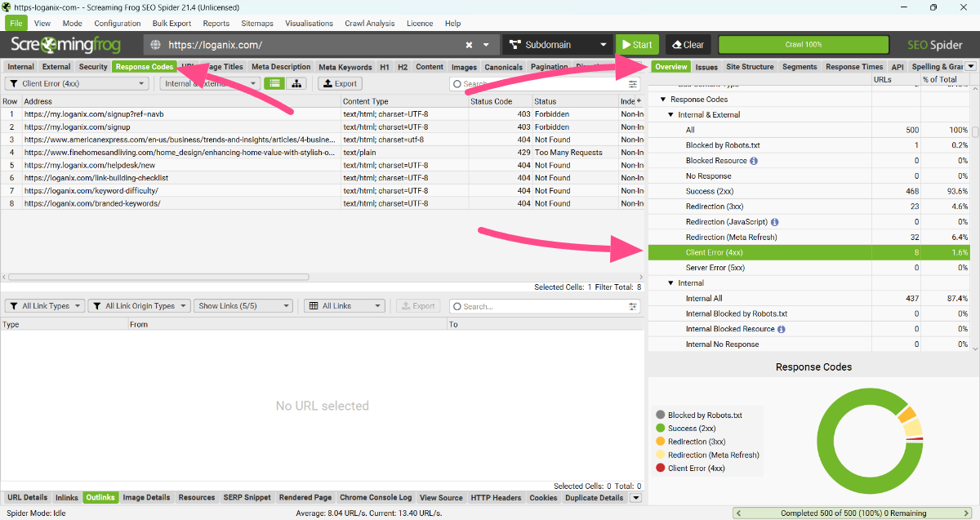The width and height of the screenshot is (980, 520).
Task: Clear the URL with the X icon
Action: coord(470,45)
